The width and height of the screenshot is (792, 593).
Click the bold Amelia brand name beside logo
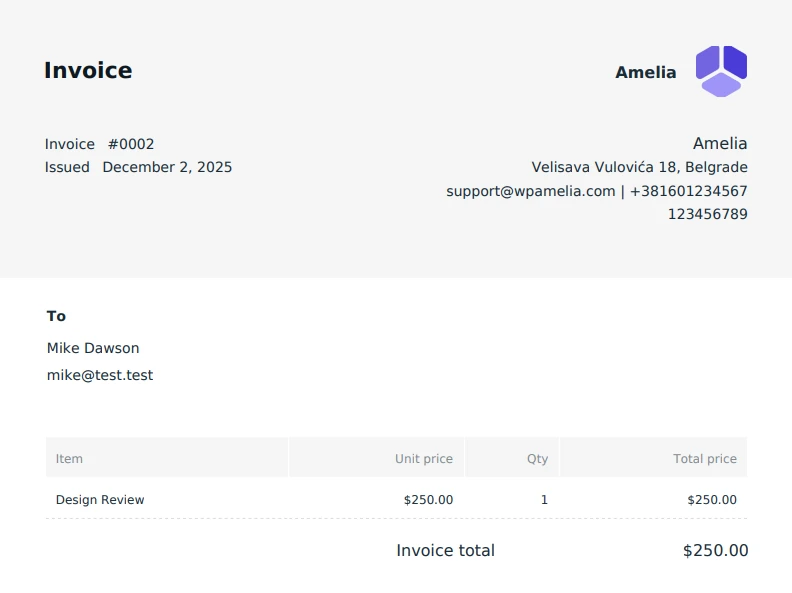click(x=645, y=72)
